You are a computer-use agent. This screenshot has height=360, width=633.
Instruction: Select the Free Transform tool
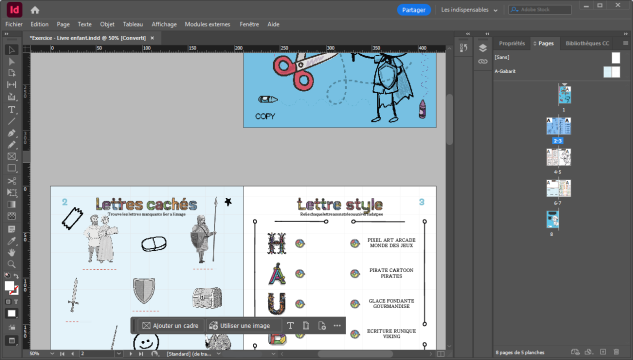(12, 193)
